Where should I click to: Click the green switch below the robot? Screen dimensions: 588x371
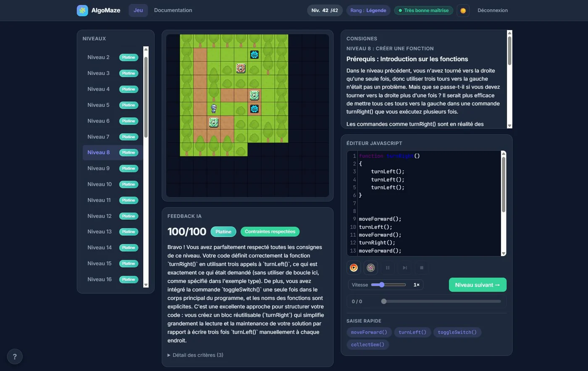pyautogui.click(x=214, y=122)
